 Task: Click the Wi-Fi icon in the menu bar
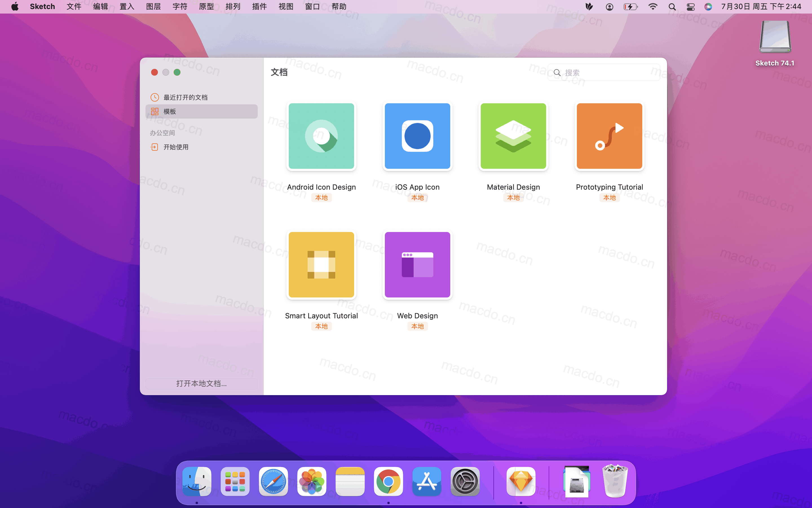[x=653, y=7]
